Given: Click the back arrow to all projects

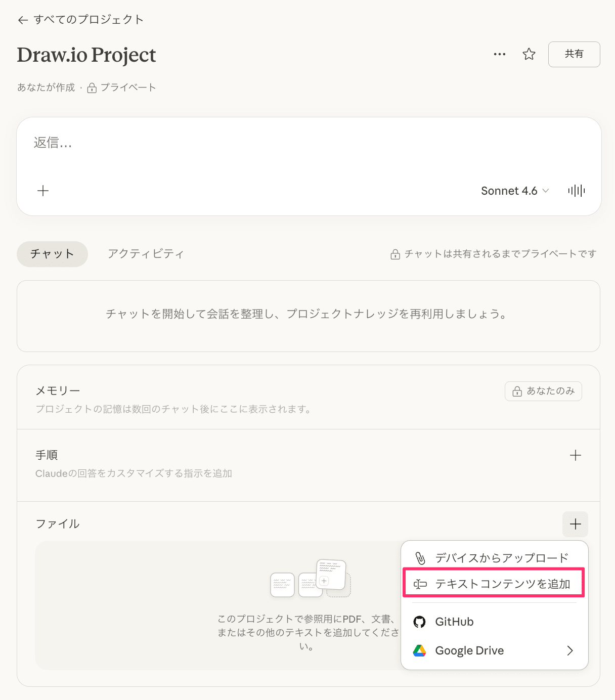Looking at the screenshot, I should [23, 20].
